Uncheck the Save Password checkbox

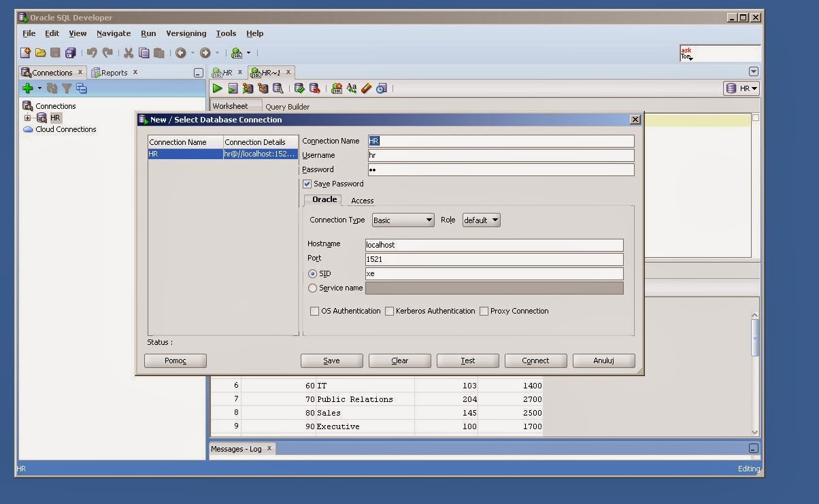(x=307, y=184)
